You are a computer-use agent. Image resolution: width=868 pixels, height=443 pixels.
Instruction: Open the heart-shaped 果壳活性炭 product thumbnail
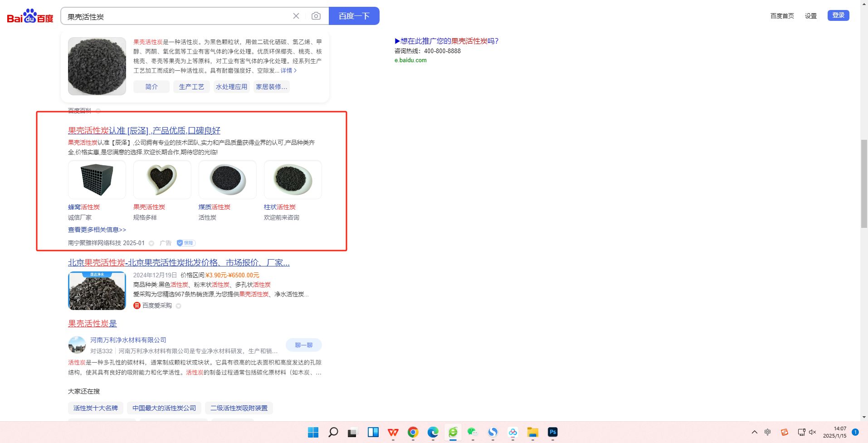click(162, 180)
